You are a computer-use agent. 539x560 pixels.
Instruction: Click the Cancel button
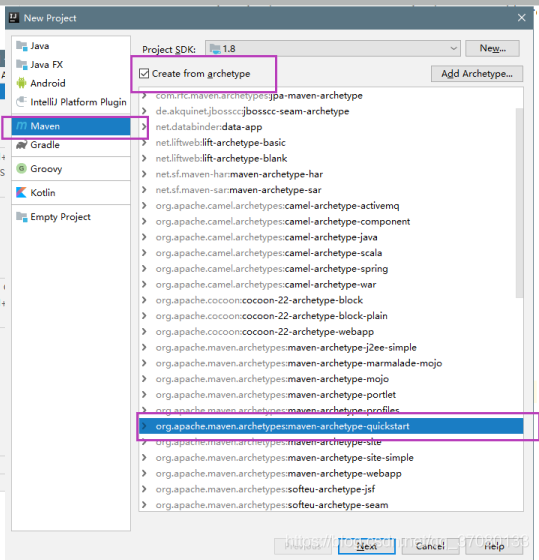(430, 546)
